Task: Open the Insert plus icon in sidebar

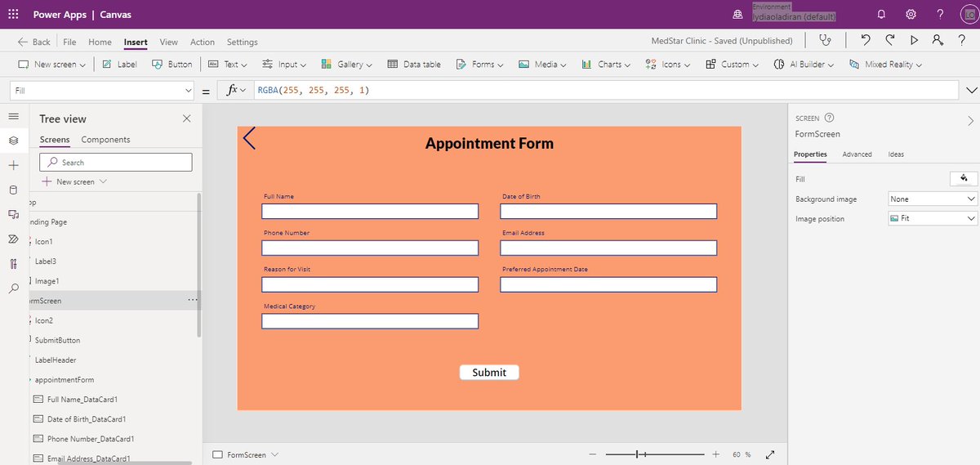Action: pyautogui.click(x=13, y=165)
